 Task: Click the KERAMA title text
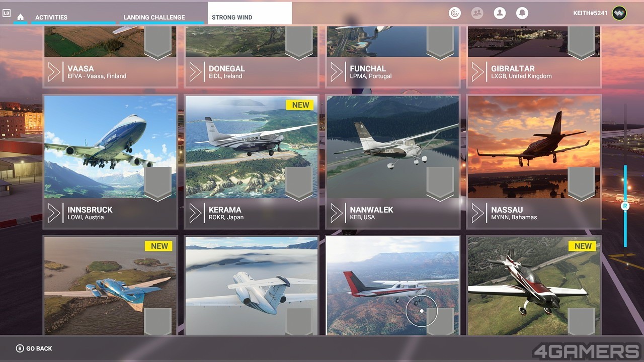pos(225,210)
